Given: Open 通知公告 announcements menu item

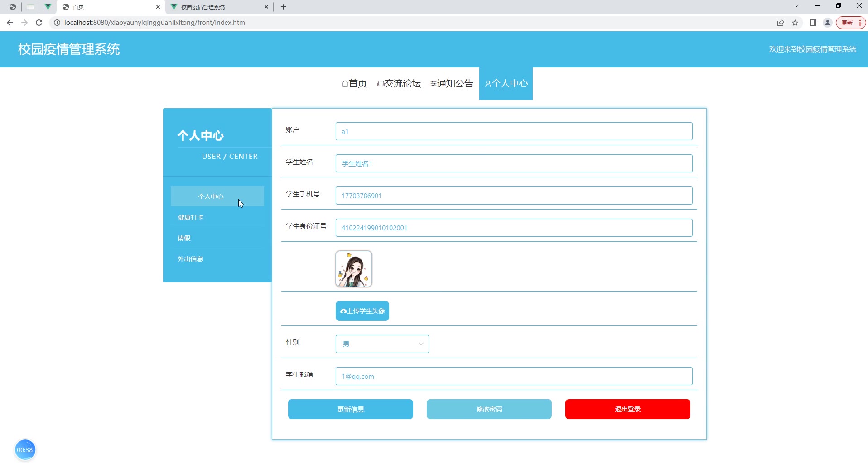Looking at the screenshot, I should (x=452, y=84).
